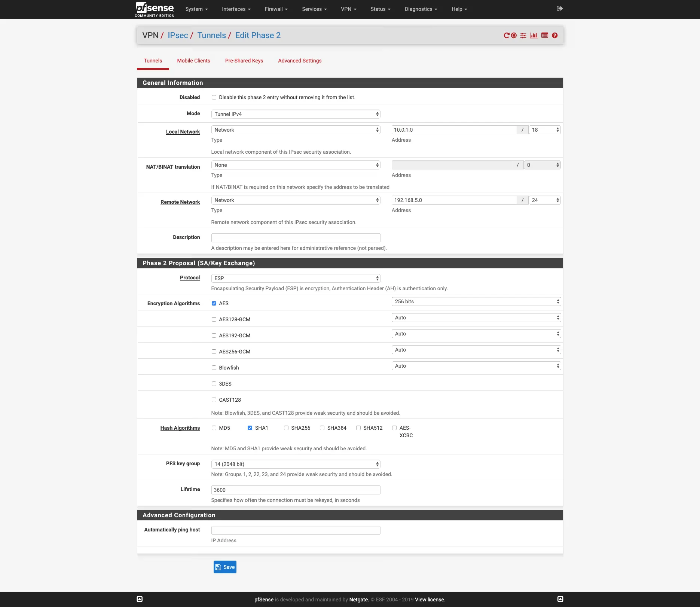Click the Save button
The width and height of the screenshot is (700, 607).
point(224,567)
